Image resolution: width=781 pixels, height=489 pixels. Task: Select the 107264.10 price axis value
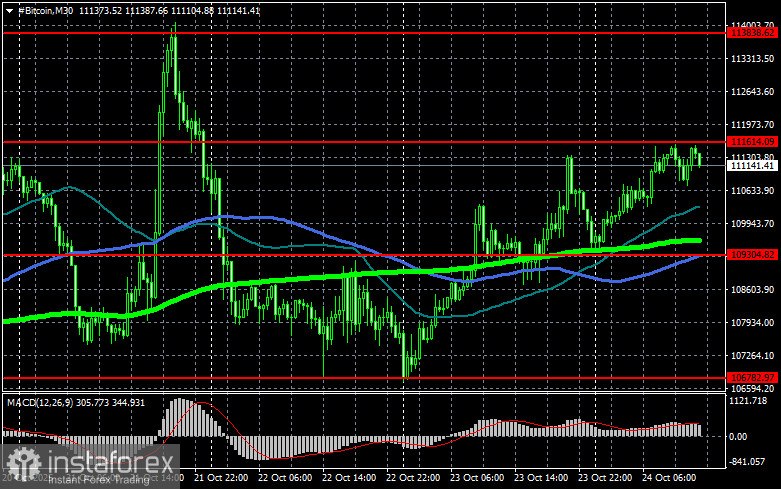click(x=752, y=356)
